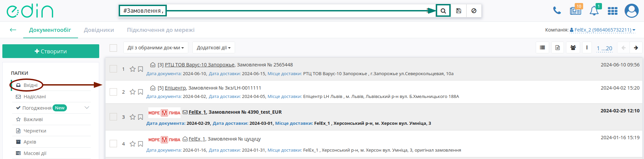Switch to the Довідники tab
Screen dimensions: 644x159
point(99,30)
